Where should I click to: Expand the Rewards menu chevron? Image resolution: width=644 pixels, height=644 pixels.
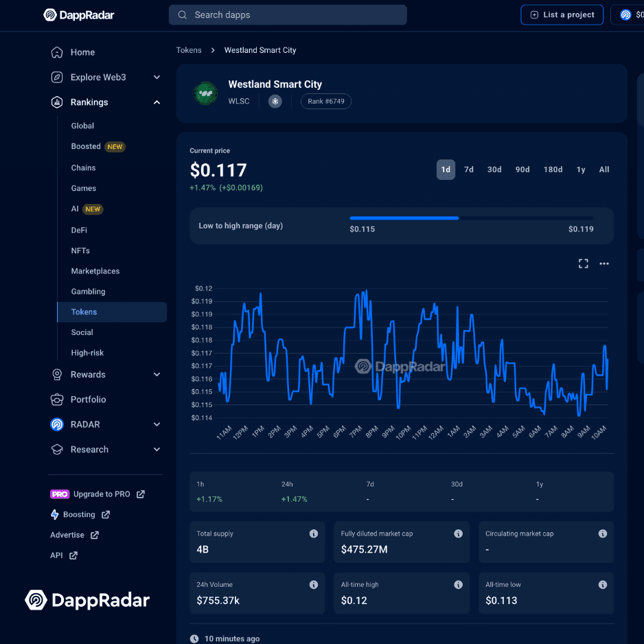click(x=157, y=375)
